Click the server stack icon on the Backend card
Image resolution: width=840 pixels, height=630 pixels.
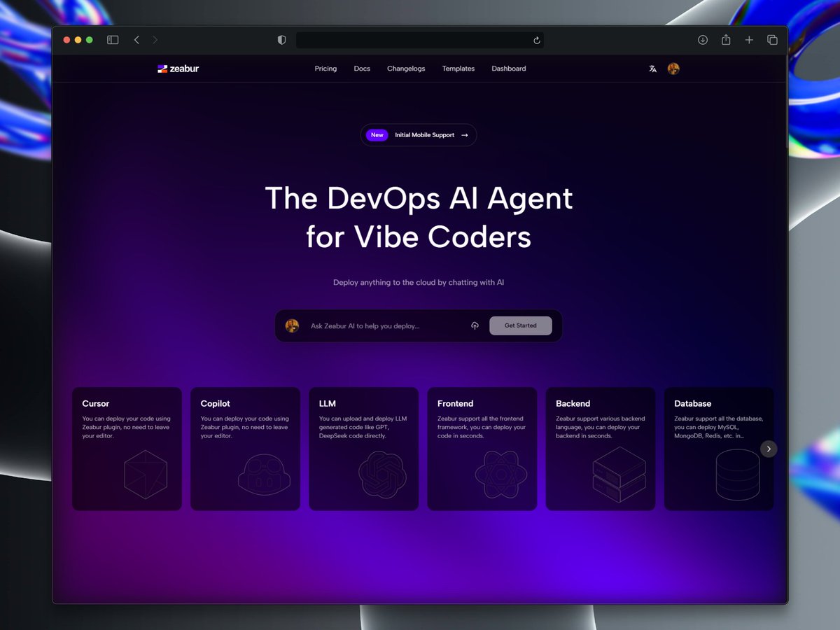coord(619,474)
